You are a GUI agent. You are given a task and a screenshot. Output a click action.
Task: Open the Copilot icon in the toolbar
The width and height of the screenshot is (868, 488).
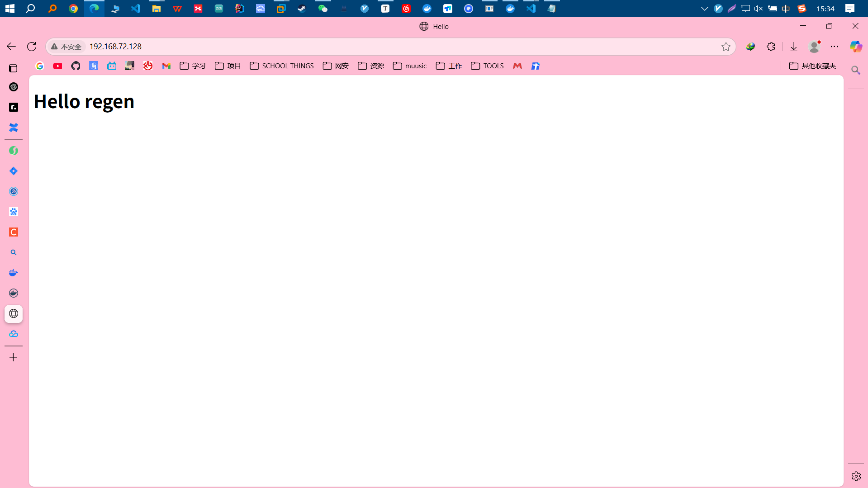(856, 47)
